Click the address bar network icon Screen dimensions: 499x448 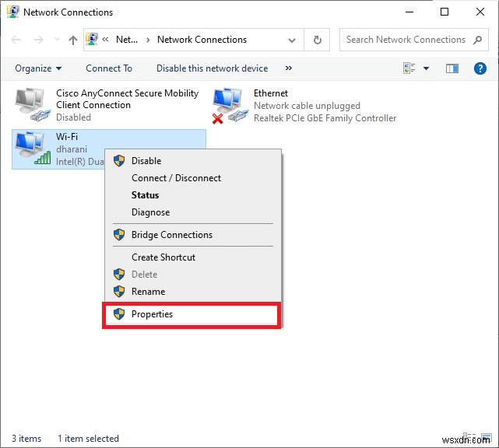92,40
